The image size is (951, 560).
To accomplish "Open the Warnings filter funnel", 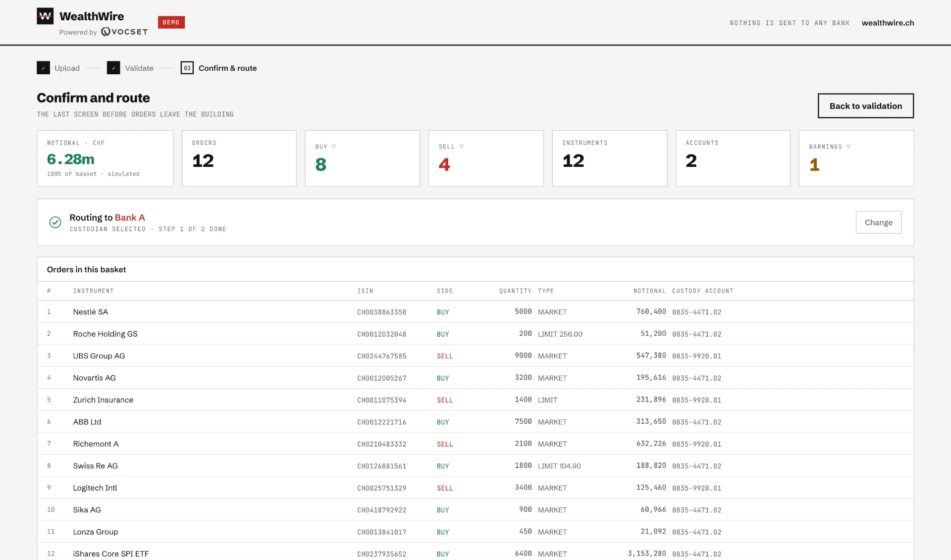I will click(848, 147).
